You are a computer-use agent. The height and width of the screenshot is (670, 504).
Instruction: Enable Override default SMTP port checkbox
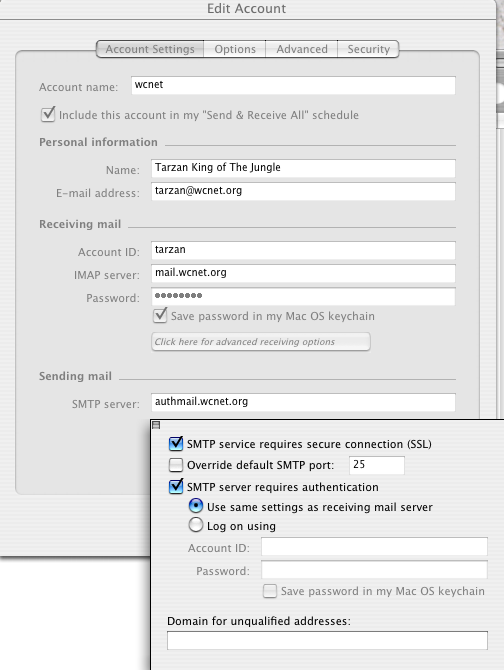[176, 465]
